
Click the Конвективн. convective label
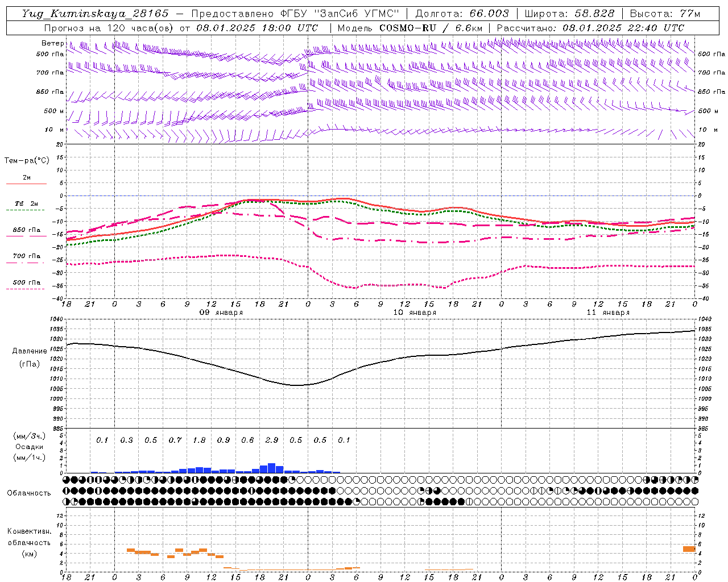(x=29, y=531)
